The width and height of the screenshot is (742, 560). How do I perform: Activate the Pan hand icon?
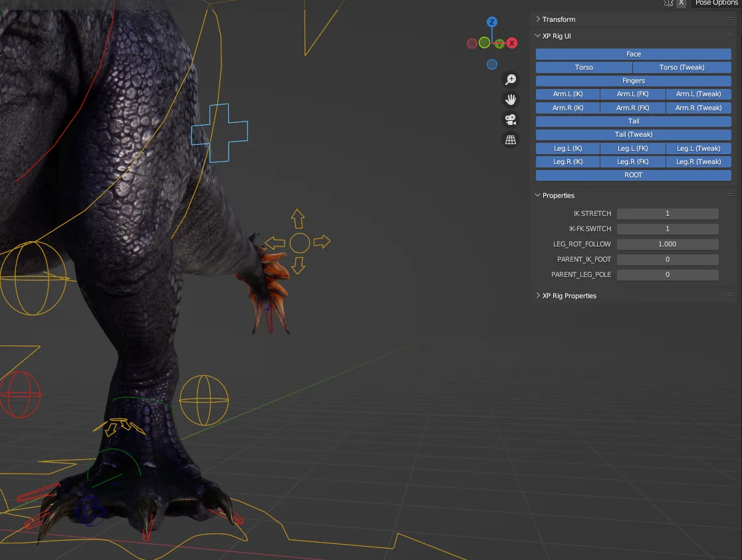510,99
